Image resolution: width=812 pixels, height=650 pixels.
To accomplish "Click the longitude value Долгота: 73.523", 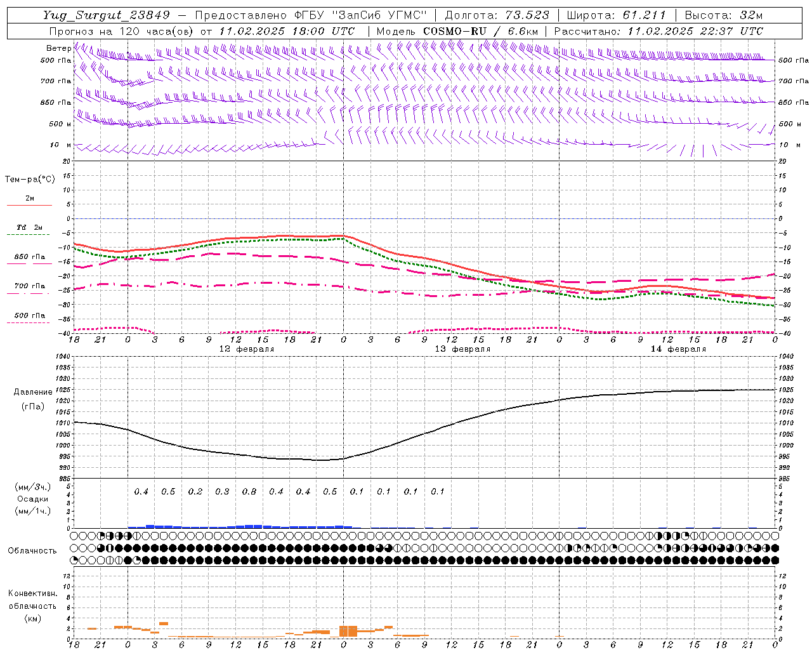I will [497, 15].
